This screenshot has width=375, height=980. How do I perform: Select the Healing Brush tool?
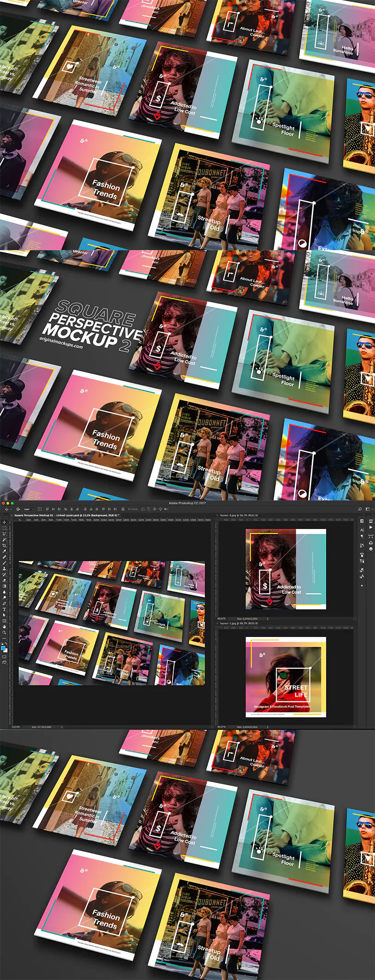click(x=4, y=557)
